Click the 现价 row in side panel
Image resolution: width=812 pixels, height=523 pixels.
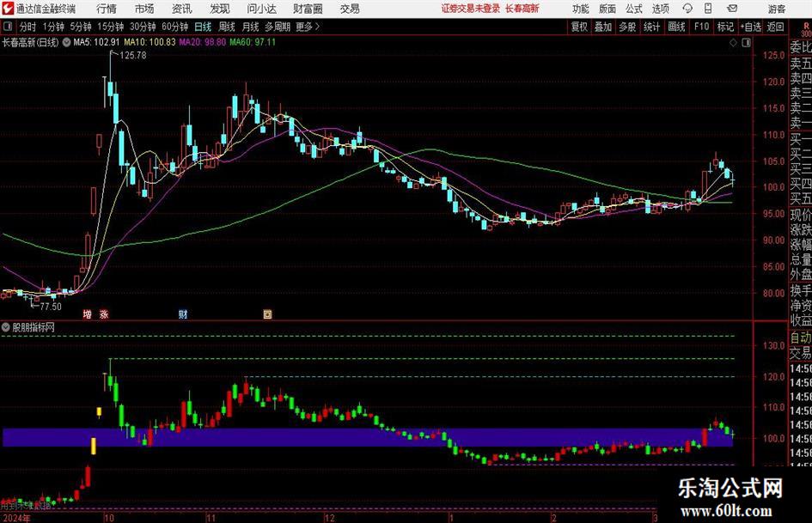pos(801,215)
